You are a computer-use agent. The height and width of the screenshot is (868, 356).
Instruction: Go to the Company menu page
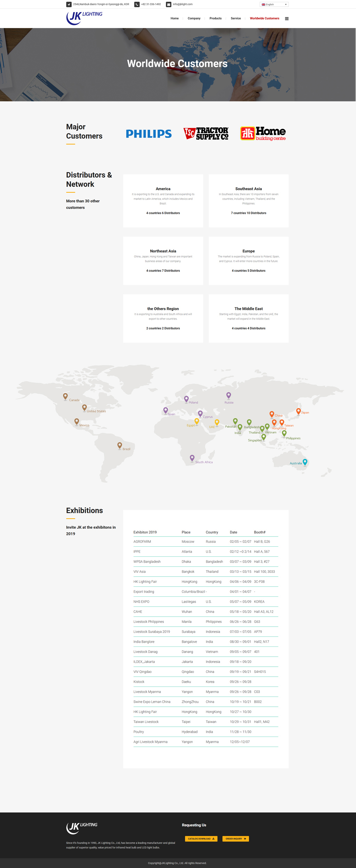(194, 18)
